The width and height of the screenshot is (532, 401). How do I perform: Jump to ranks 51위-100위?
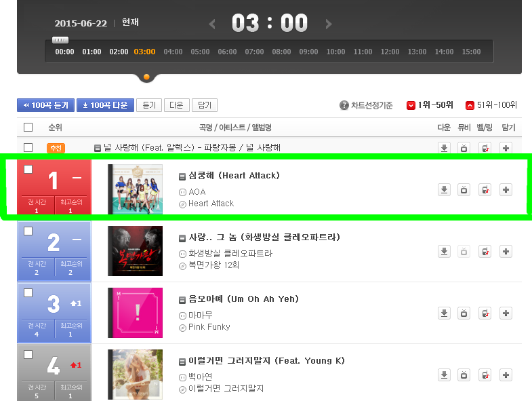pyautogui.click(x=491, y=105)
